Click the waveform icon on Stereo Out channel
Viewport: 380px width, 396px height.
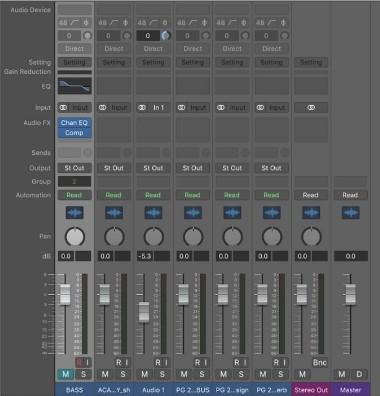(311, 213)
